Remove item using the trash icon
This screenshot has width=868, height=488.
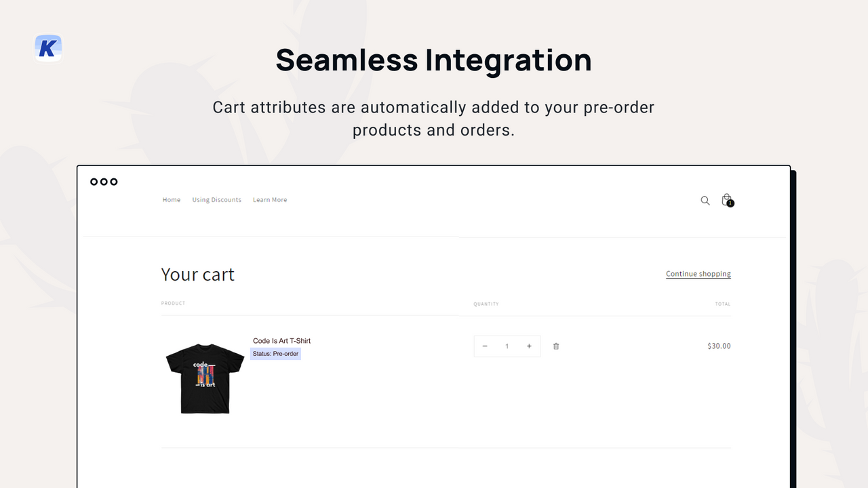click(x=555, y=346)
